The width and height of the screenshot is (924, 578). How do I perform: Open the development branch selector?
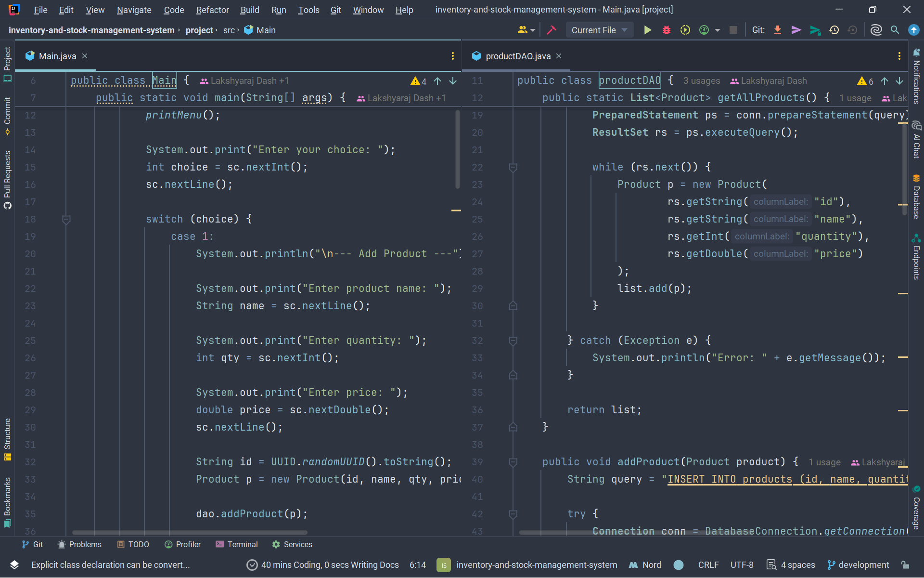click(858, 565)
